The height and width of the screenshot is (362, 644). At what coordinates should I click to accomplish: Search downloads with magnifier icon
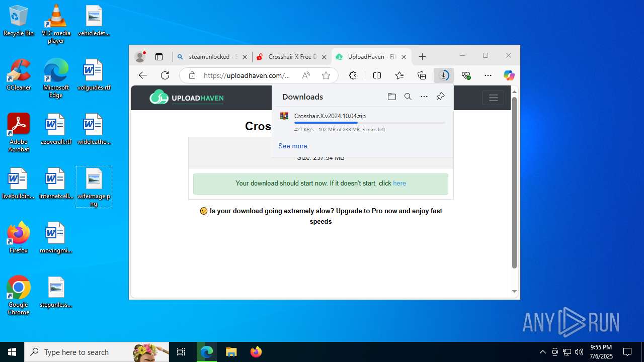408,97
